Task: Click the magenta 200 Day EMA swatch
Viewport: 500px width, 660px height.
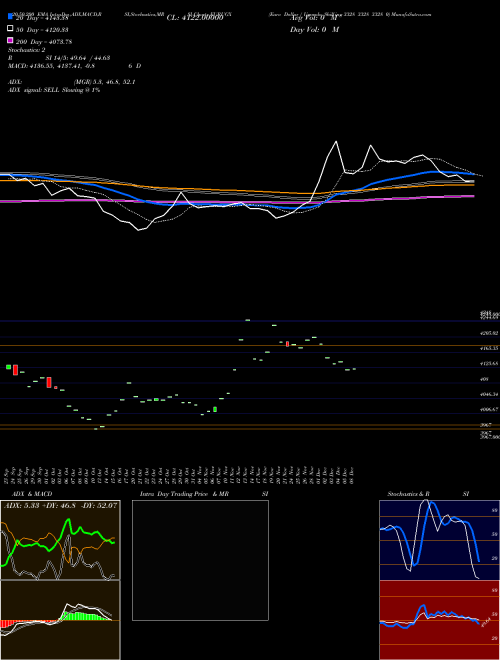Action: (10, 40)
